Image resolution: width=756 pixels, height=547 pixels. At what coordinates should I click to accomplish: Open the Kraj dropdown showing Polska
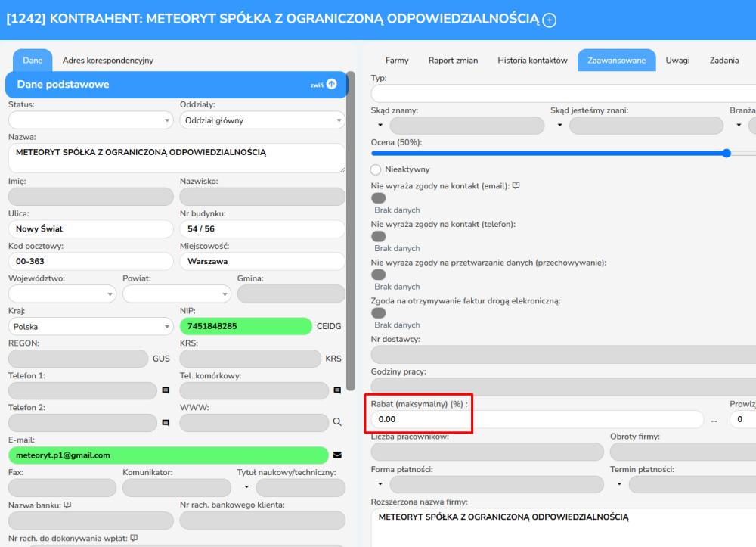pos(91,327)
